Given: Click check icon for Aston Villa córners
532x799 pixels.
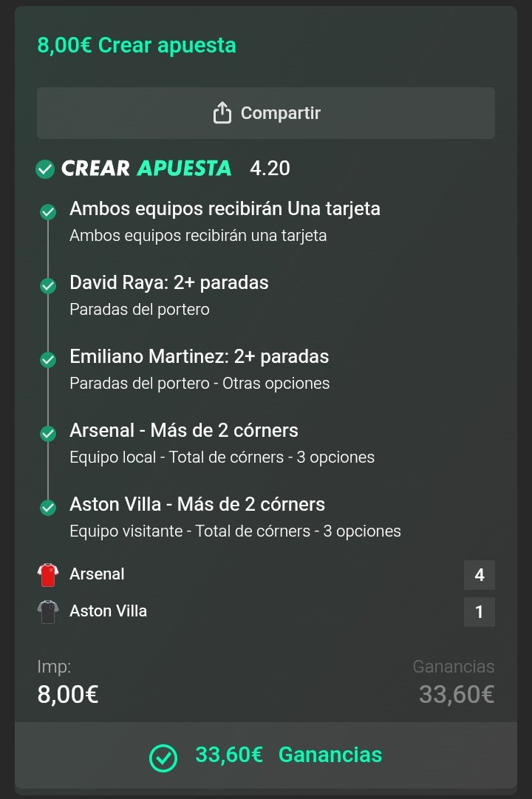Looking at the screenshot, I should [x=49, y=508].
